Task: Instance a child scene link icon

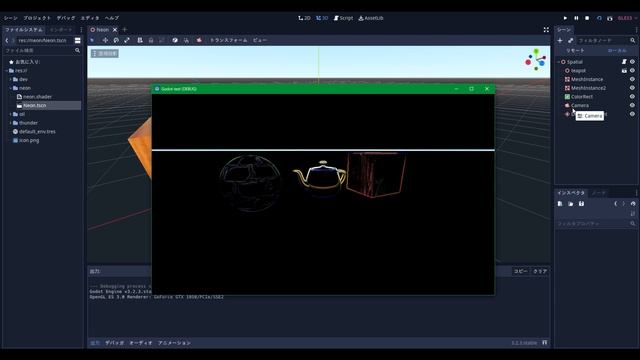Action: (571, 40)
